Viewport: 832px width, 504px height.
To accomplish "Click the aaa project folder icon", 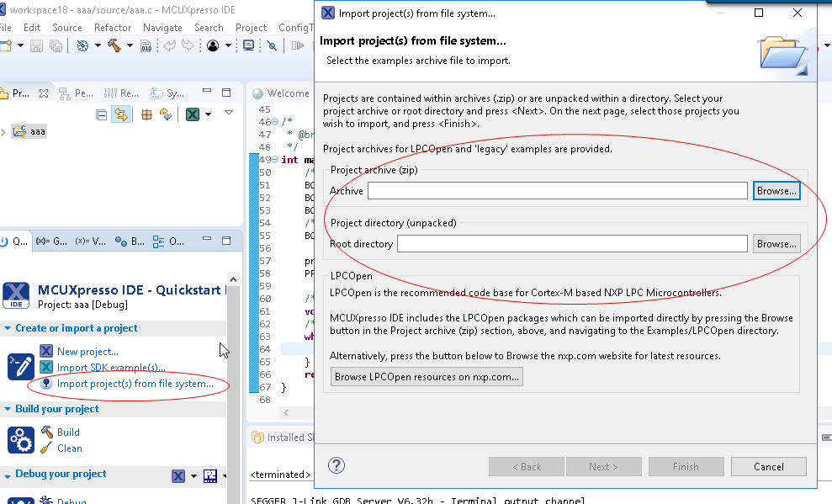I will pyautogui.click(x=19, y=131).
